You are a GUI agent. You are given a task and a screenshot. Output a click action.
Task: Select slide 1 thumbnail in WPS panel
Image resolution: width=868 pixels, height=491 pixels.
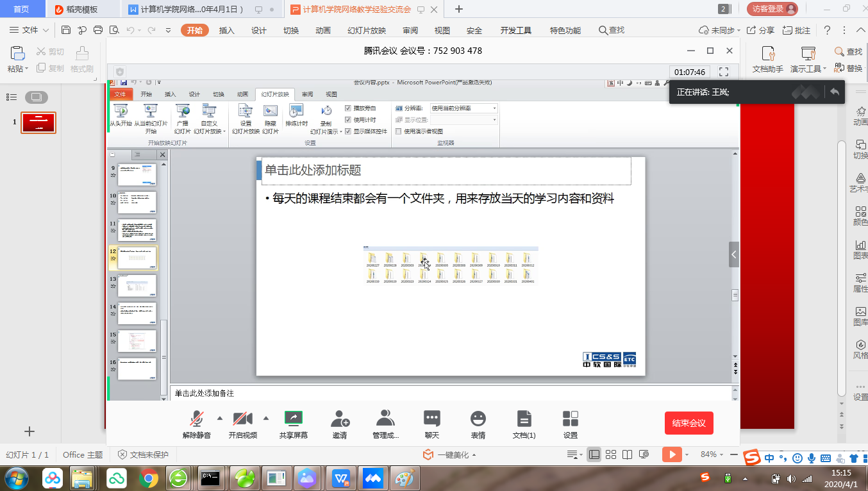click(x=38, y=122)
